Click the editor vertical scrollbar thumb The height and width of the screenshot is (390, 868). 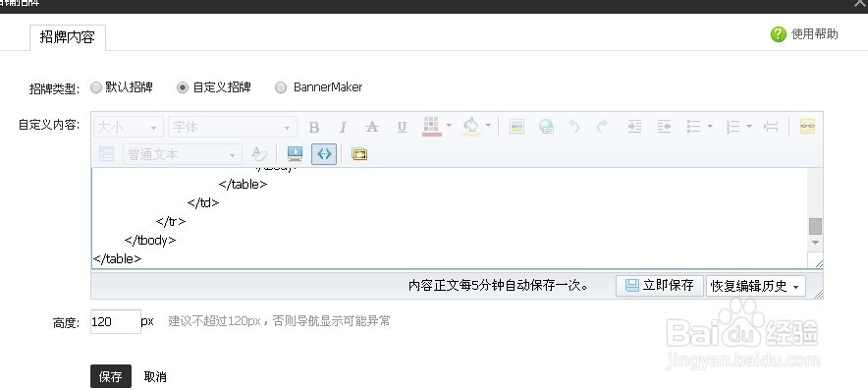tap(815, 226)
